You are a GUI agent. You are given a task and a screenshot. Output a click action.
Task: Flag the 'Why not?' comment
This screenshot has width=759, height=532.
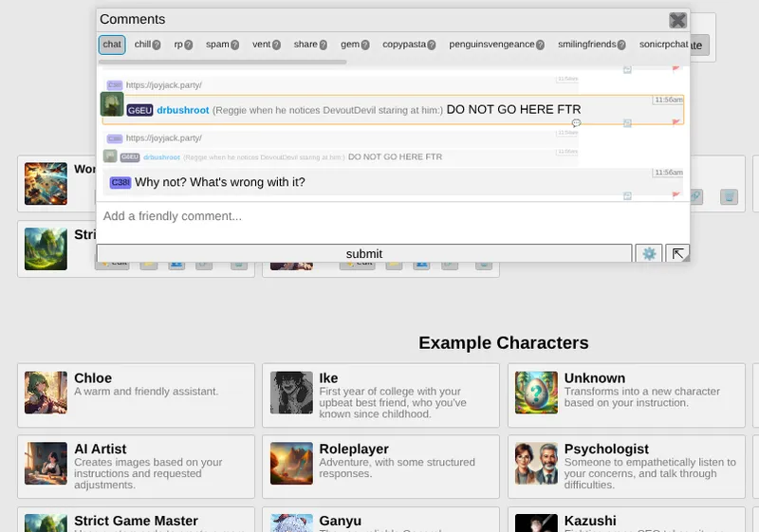coord(676,195)
